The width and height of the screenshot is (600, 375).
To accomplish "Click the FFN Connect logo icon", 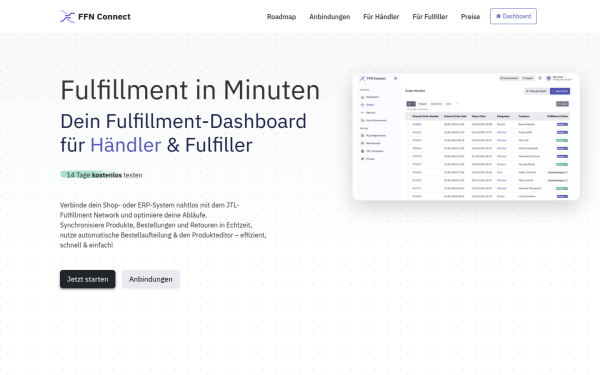I will tap(67, 17).
